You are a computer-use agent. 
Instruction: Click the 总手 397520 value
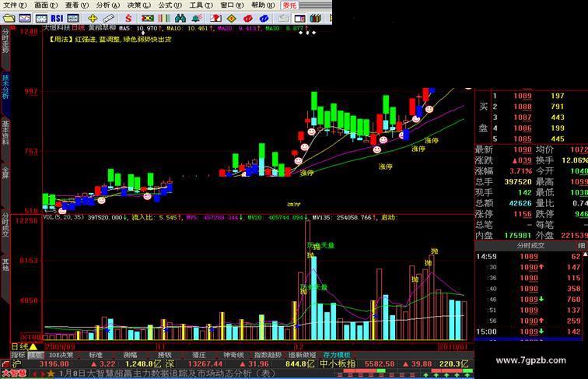[x=518, y=181]
